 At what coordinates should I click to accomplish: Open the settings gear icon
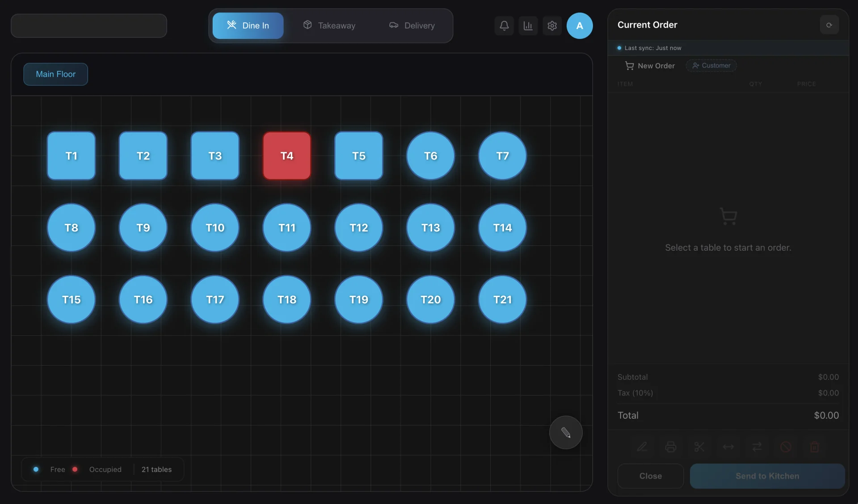(552, 25)
